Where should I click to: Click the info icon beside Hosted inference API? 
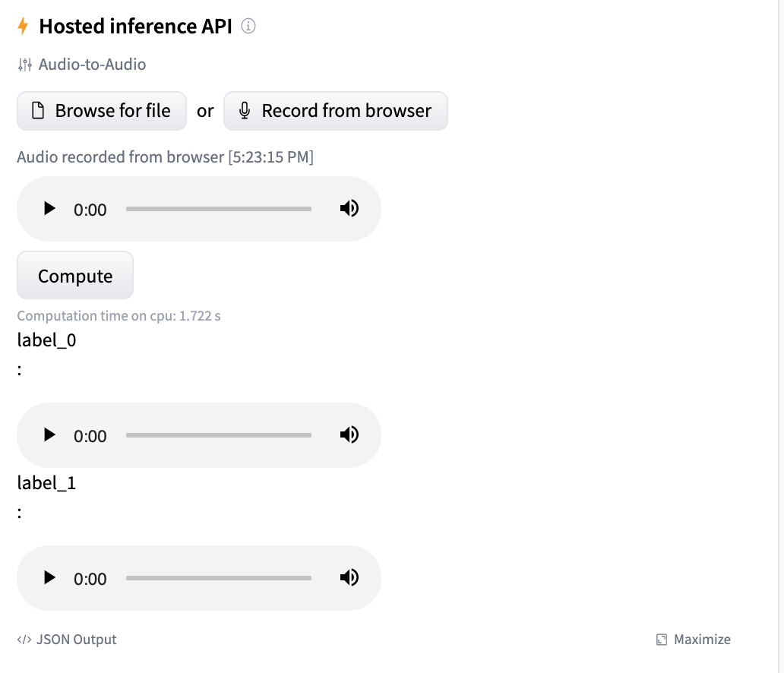(248, 26)
